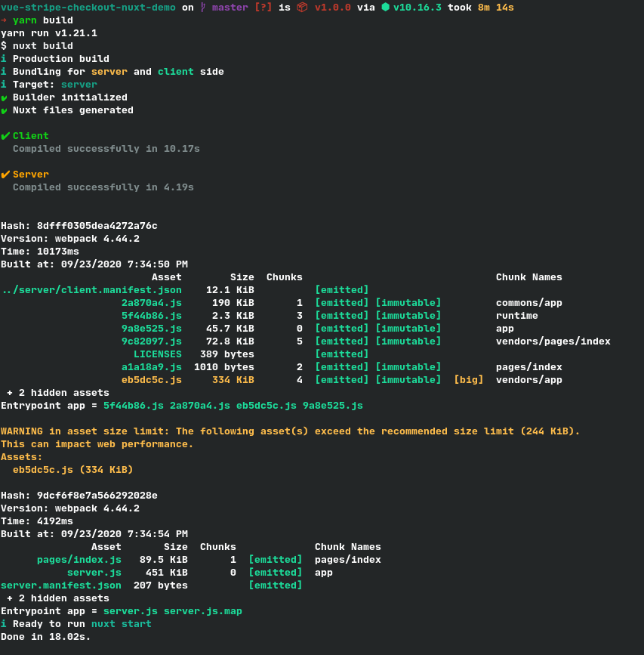Click the orange checkmark beside Server
The image size is (644, 655).
pyautogui.click(x=5, y=175)
